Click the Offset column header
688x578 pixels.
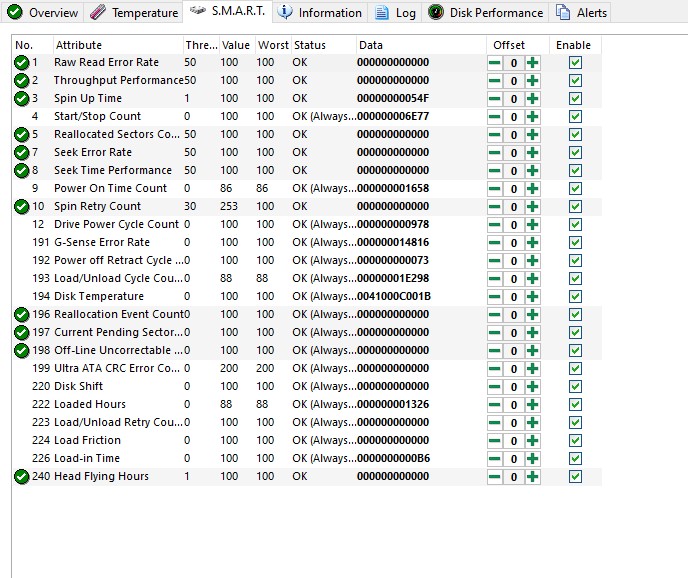(x=518, y=45)
